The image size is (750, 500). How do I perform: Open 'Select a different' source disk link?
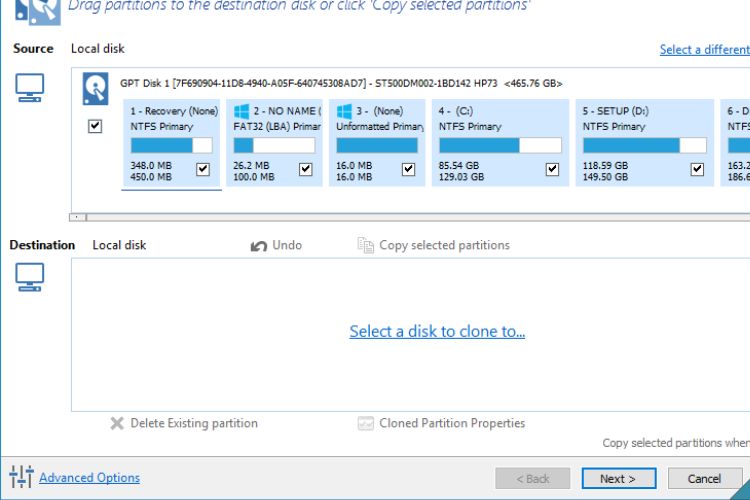(704, 49)
